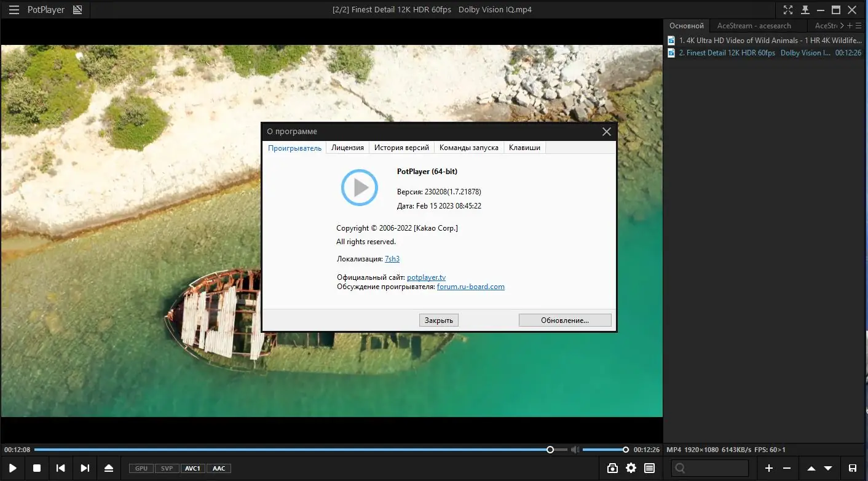868x481 pixels.
Task: Toggle the GPU hardware acceleration indicator
Action: (x=141, y=468)
